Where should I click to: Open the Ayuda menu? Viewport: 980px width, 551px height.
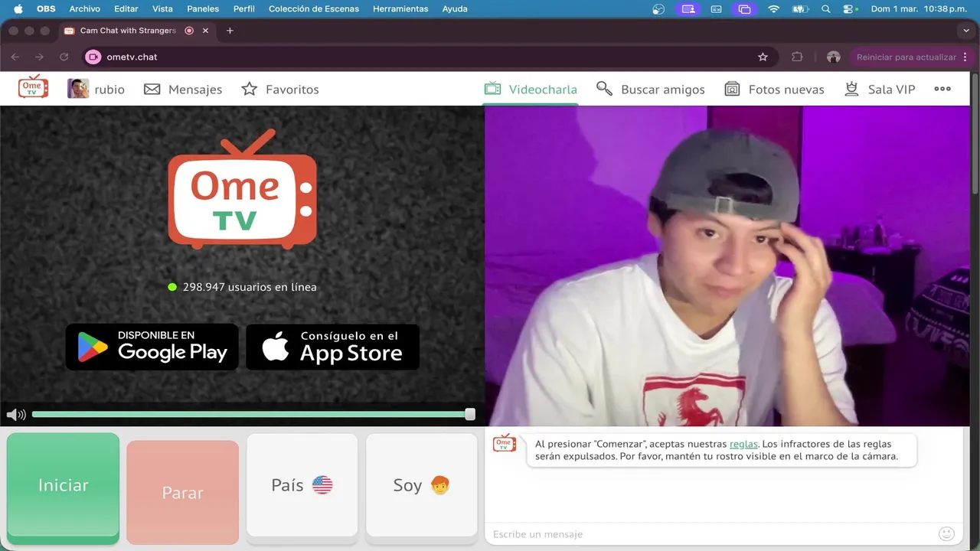point(455,9)
